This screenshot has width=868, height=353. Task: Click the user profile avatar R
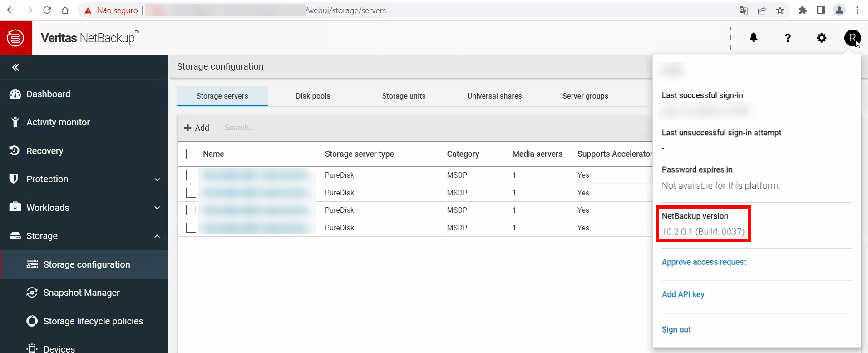pyautogui.click(x=852, y=38)
